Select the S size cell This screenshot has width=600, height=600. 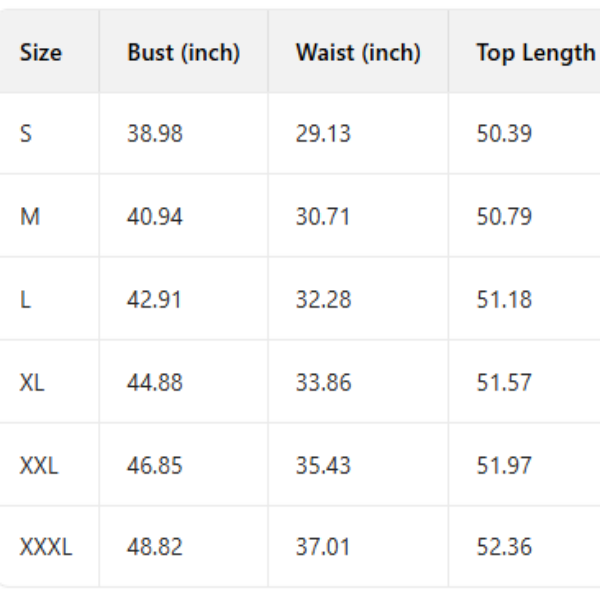coord(26,133)
